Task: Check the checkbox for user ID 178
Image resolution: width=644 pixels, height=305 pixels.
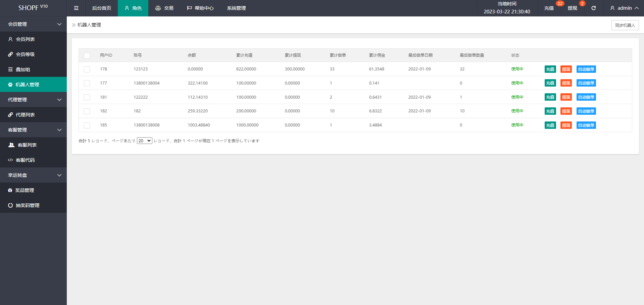Action: [87, 69]
